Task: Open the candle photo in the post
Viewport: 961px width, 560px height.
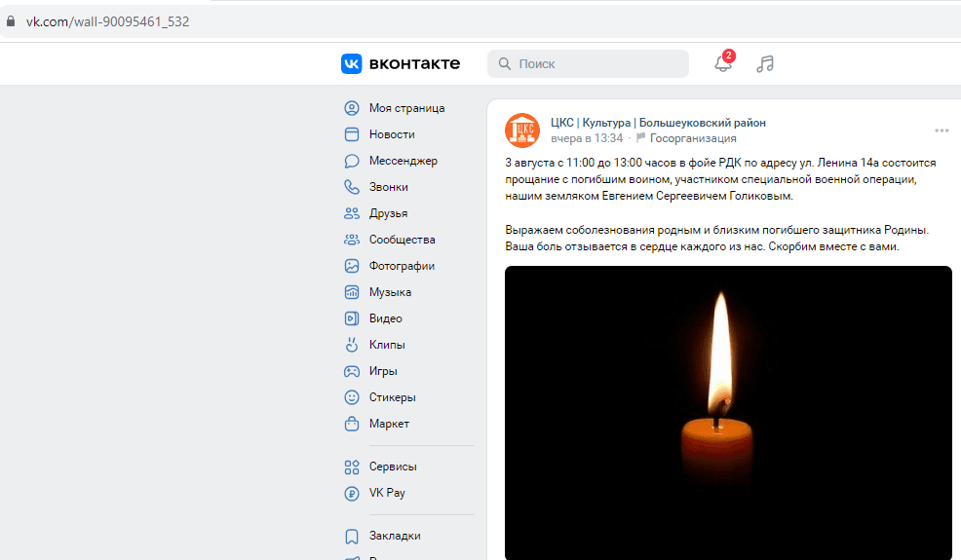Action: click(728, 412)
